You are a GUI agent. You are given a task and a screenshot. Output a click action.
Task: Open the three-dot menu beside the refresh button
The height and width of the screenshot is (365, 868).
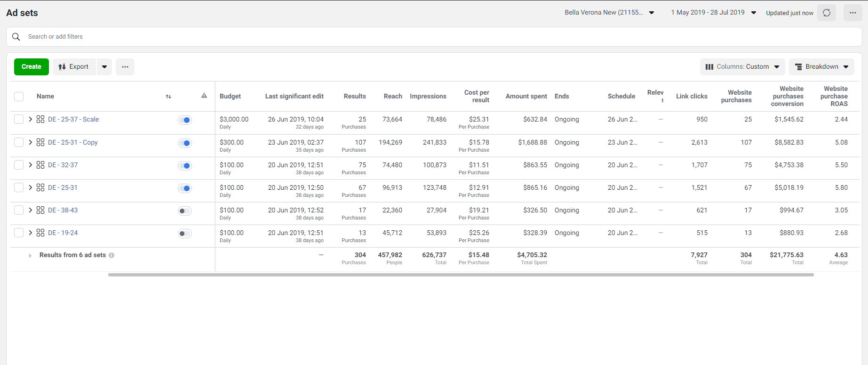(853, 13)
